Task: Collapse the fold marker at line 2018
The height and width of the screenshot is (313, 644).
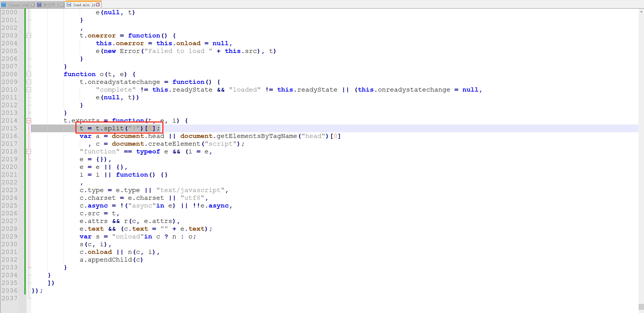Action: [x=29, y=151]
